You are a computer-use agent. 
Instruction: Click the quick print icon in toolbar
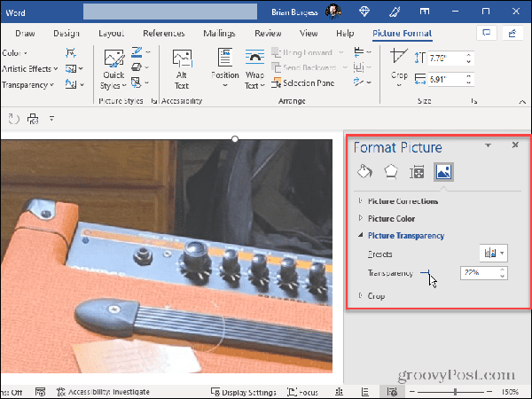(x=34, y=119)
